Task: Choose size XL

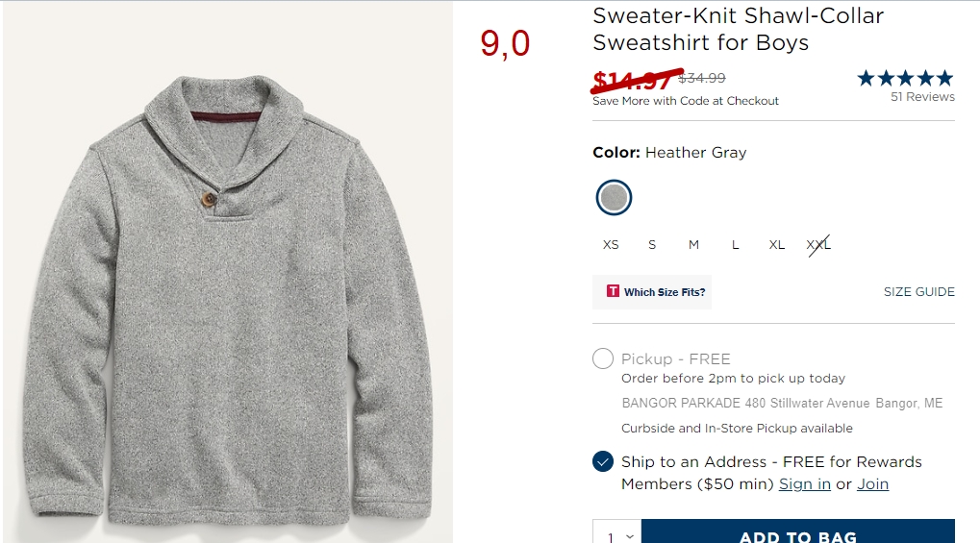Action: (777, 245)
